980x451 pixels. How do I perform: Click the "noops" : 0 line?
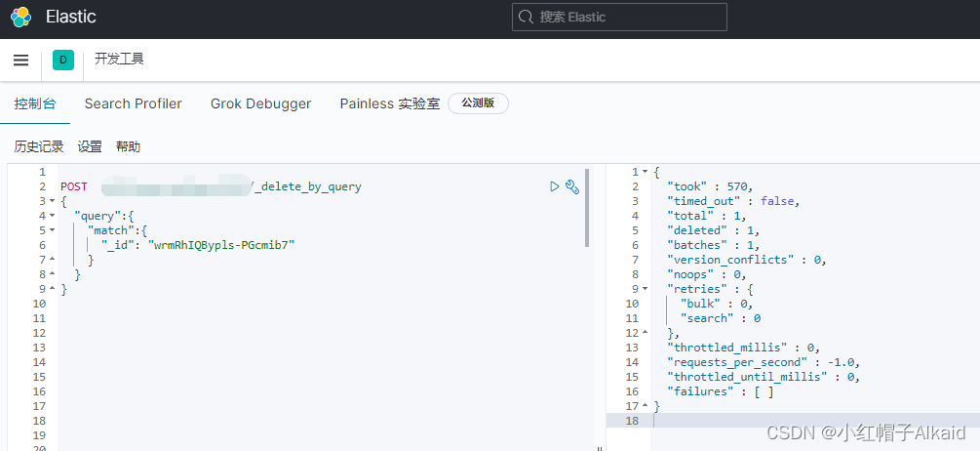707,274
